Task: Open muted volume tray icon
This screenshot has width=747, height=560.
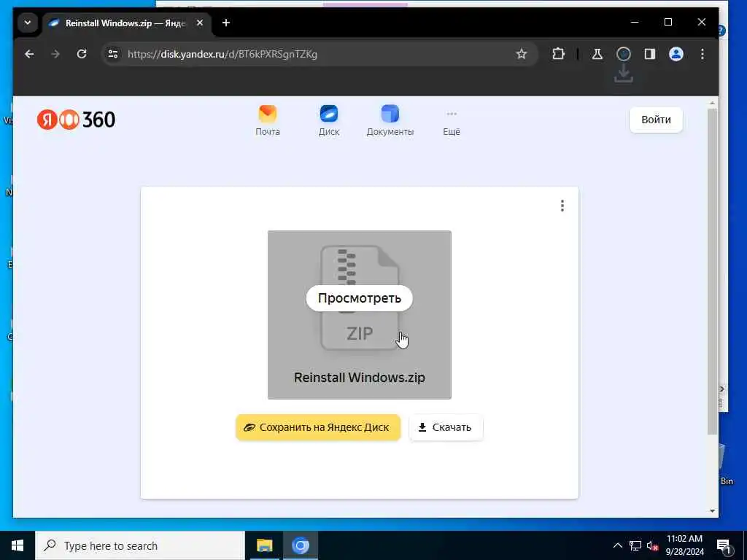Action: pyautogui.click(x=652, y=545)
